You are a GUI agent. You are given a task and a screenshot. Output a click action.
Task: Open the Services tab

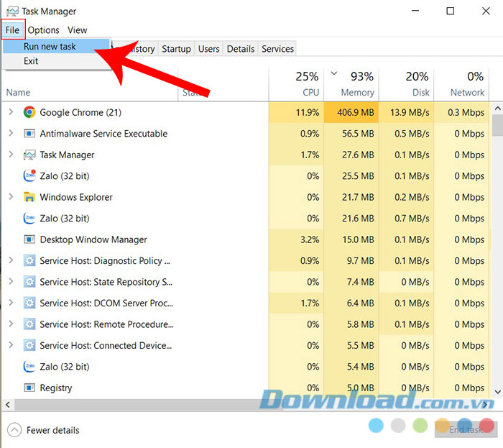277,49
